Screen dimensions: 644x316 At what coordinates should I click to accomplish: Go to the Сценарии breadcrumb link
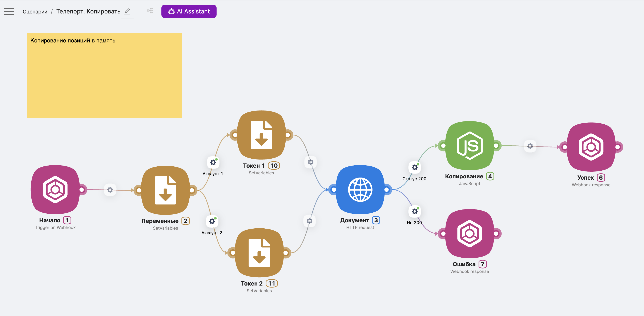pos(35,12)
